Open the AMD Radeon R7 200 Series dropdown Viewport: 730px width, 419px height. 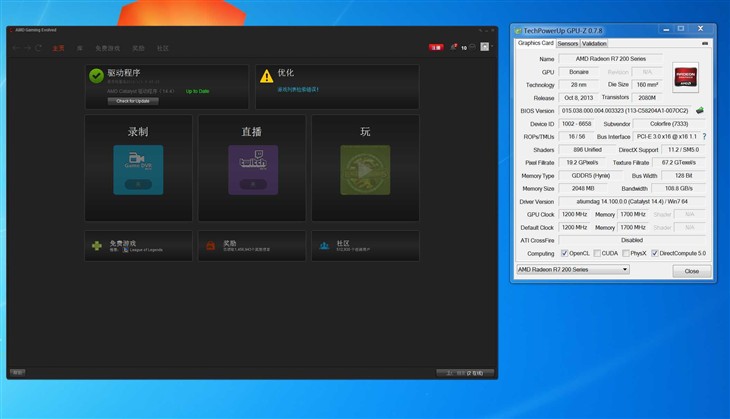tap(572, 270)
